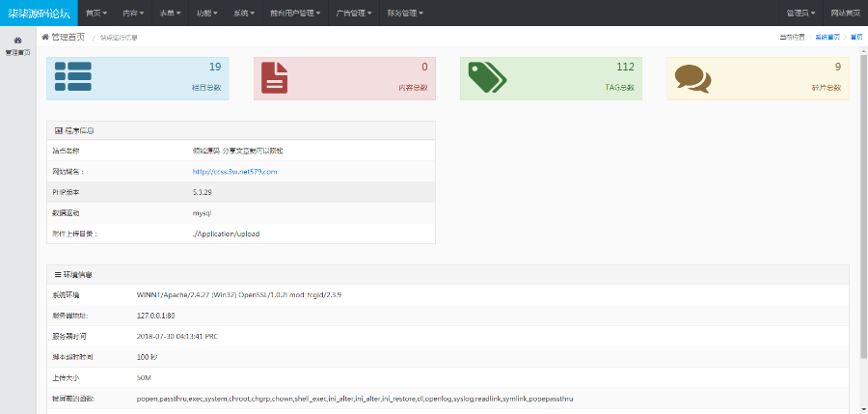The height and width of the screenshot is (414, 868).
Task: Click the WINNT/Apache/2.4.27 system environment value
Action: pyautogui.click(x=239, y=295)
